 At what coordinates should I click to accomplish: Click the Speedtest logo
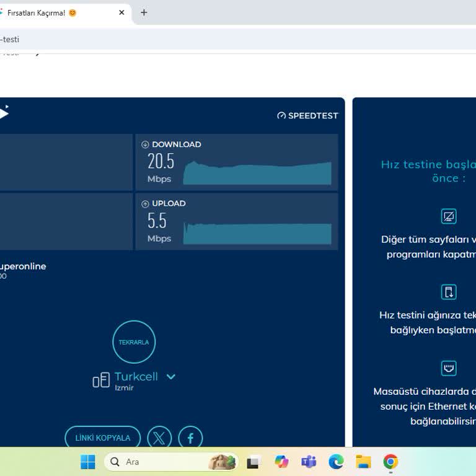[307, 115]
